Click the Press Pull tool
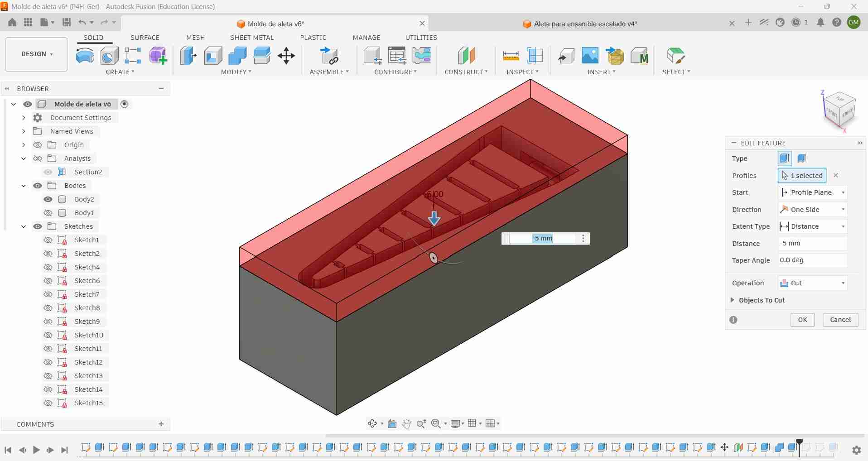Image resolution: width=868 pixels, height=461 pixels. point(188,56)
